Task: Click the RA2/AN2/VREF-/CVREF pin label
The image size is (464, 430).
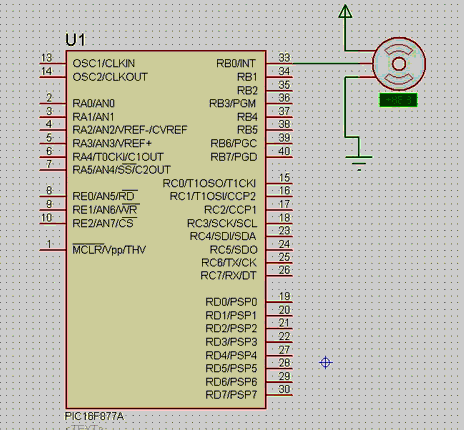Action: (x=130, y=130)
